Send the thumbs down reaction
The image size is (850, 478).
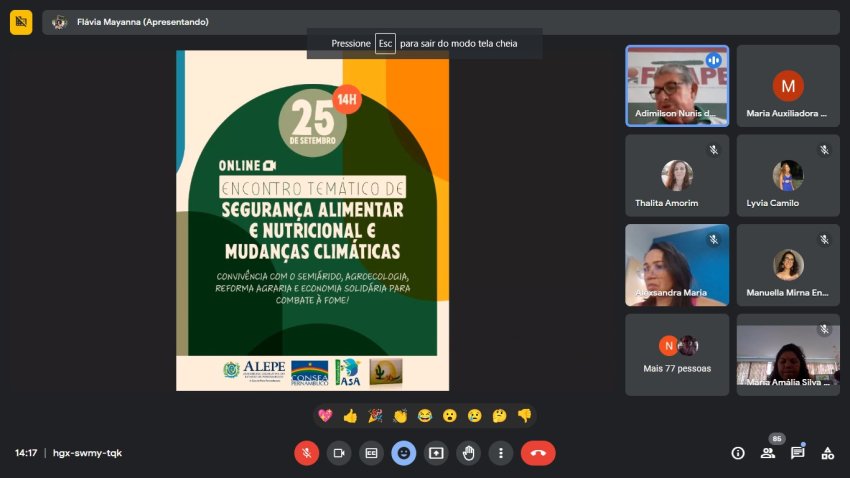(x=524, y=415)
